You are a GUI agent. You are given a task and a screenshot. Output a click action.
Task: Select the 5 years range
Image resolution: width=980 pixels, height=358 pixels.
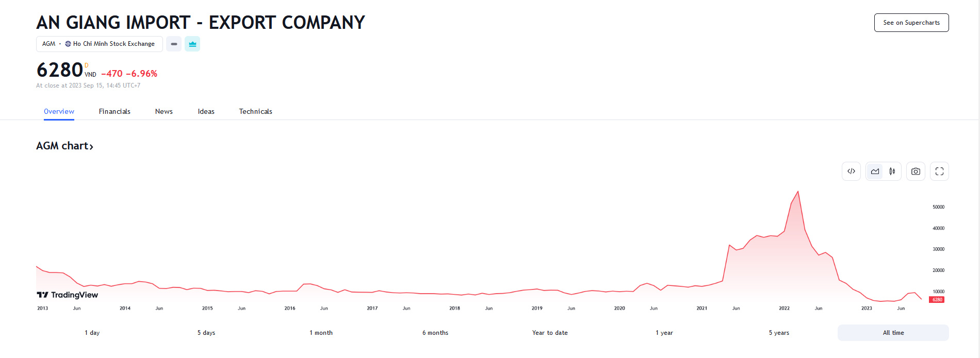point(779,333)
